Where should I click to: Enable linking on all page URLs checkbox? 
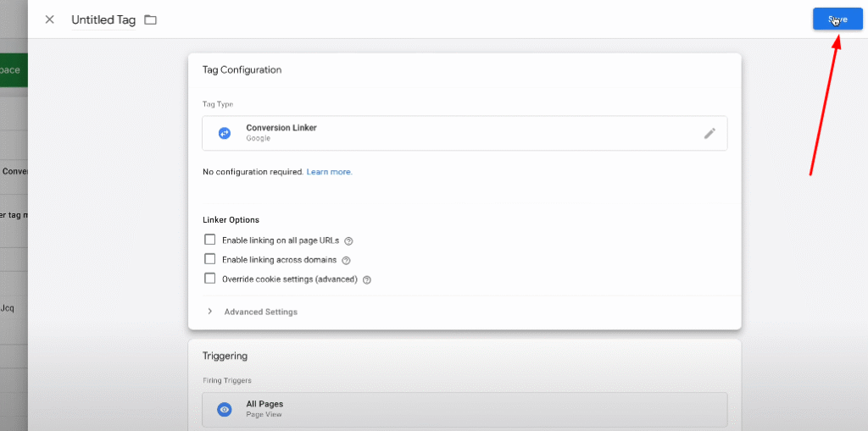210,240
